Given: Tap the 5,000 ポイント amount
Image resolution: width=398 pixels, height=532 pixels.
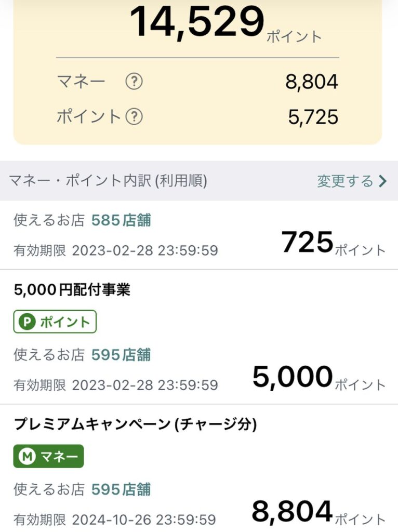Looking at the screenshot, I should pyautogui.click(x=293, y=377).
